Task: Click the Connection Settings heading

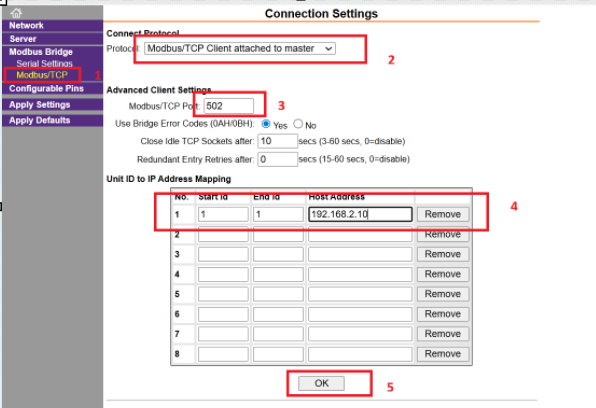Action: tap(321, 14)
